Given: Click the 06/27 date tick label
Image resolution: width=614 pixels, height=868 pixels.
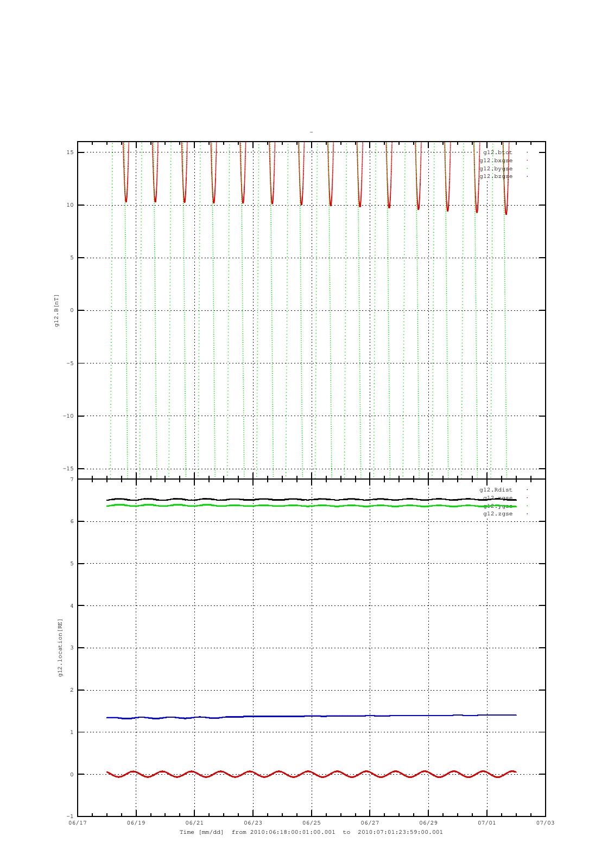Looking at the screenshot, I should point(370,823).
